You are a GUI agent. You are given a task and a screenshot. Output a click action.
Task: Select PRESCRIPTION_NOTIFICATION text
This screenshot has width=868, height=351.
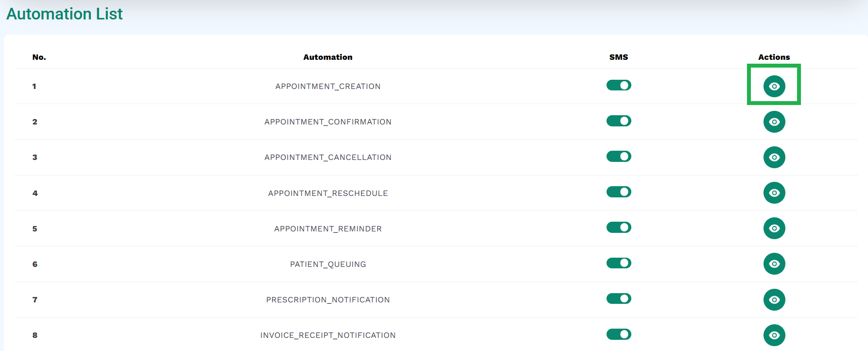click(x=328, y=300)
